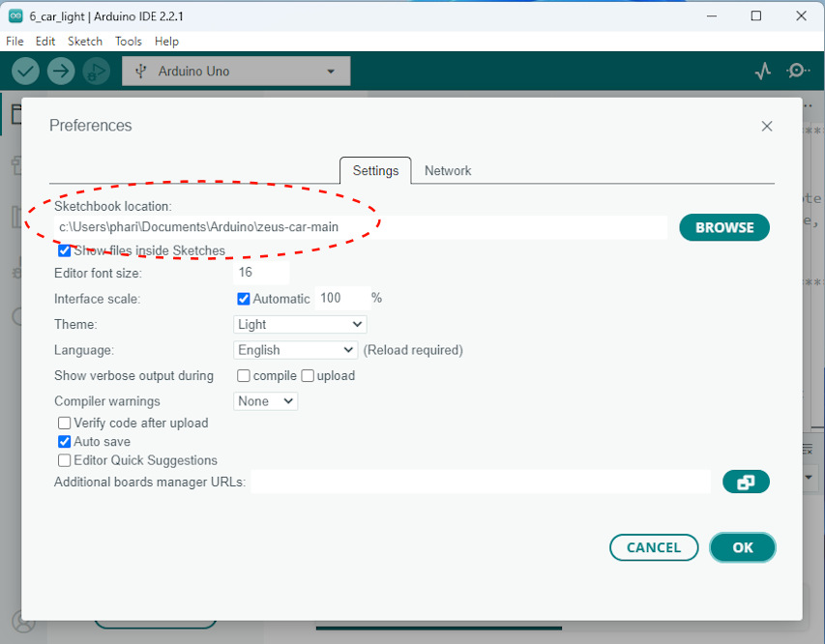Select the Settings tab
The image size is (825, 644).
(375, 170)
